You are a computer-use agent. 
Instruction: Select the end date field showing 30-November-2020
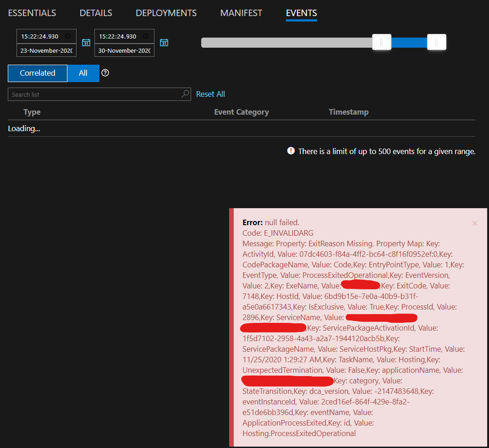(124, 50)
